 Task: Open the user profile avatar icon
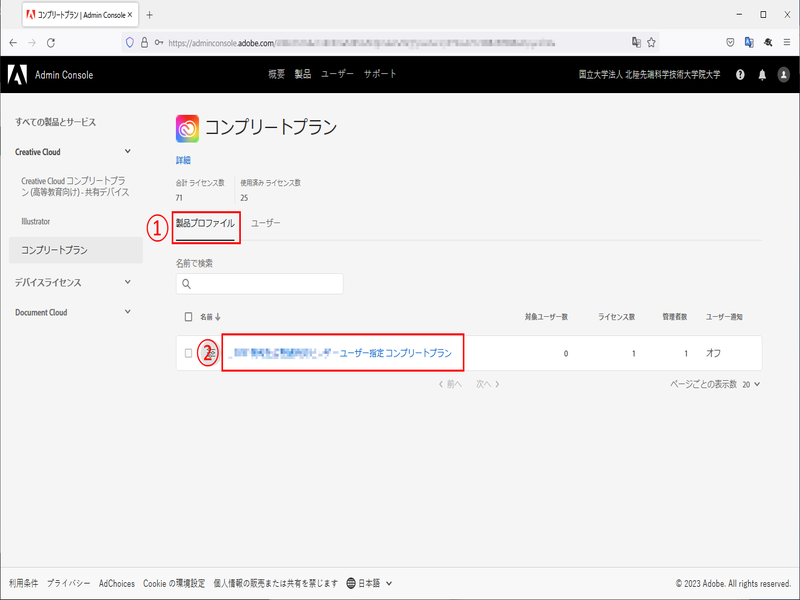[784, 75]
